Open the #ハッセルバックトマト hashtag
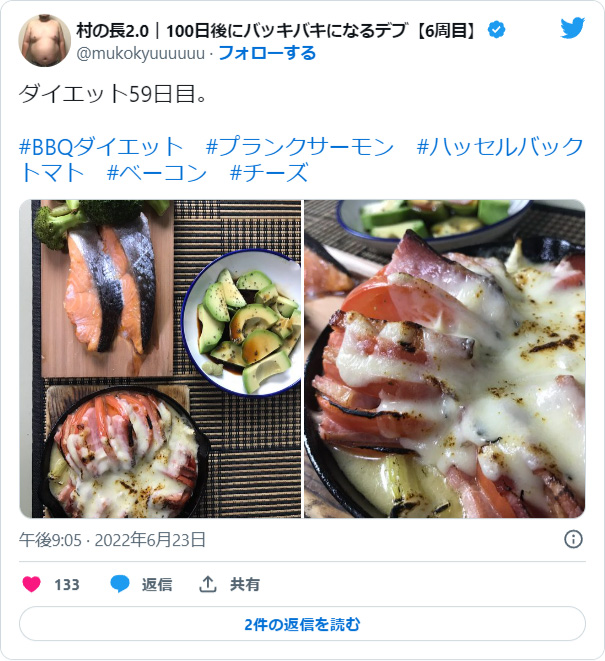This screenshot has width=605, height=661. tap(500, 146)
